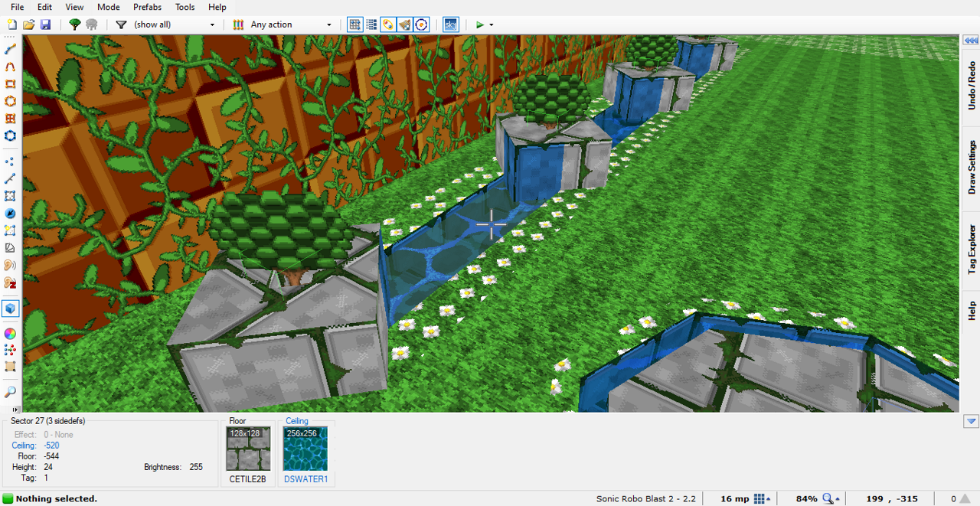Viewport: 980px width, 506px height.
Task: Open the Prefabs menu
Action: pyautogui.click(x=147, y=7)
